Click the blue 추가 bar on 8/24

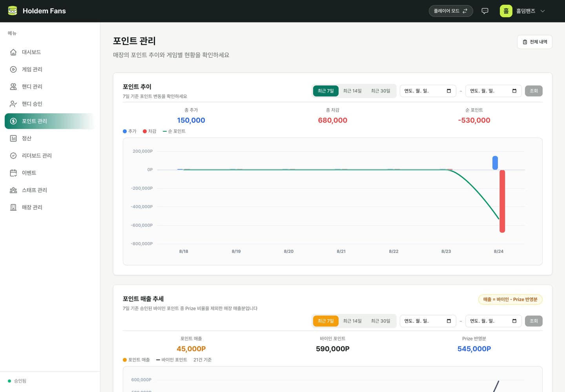pyautogui.click(x=495, y=163)
